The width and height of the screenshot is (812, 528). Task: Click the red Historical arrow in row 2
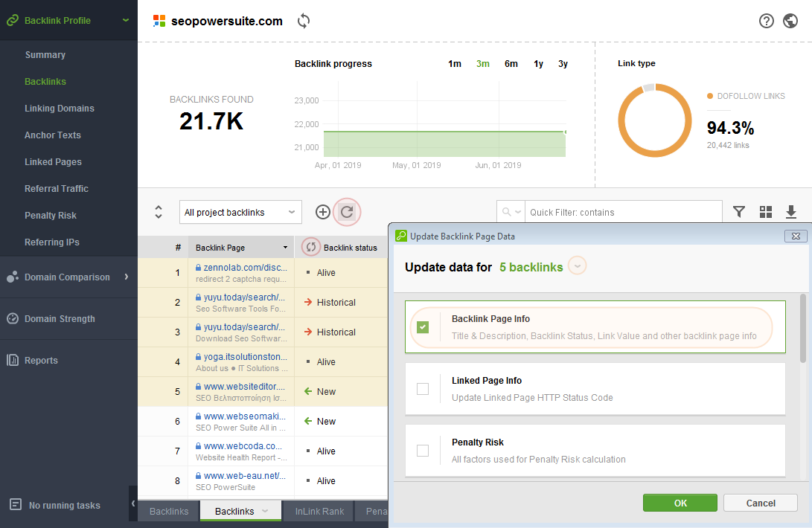coord(308,303)
